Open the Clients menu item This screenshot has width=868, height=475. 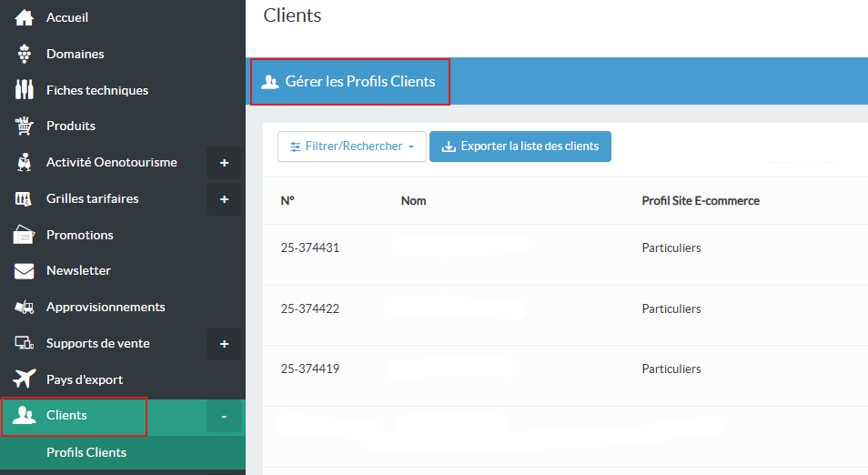pos(67,415)
